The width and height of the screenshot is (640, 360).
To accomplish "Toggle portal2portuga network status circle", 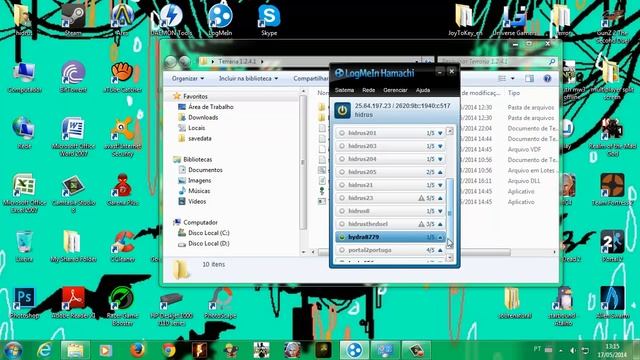I will coord(342,250).
